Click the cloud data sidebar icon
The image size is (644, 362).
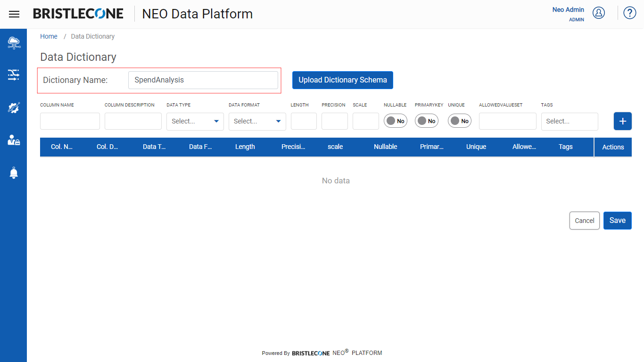click(14, 43)
